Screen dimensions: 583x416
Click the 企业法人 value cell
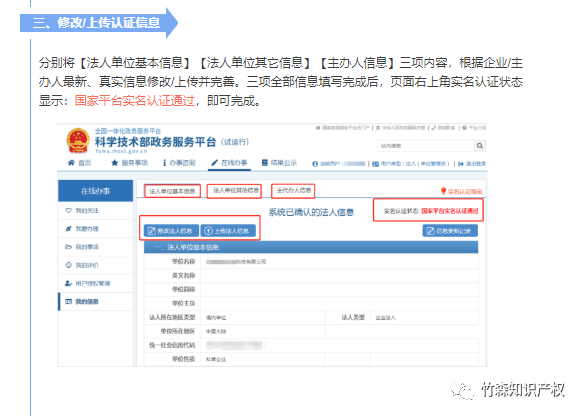pos(386,318)
